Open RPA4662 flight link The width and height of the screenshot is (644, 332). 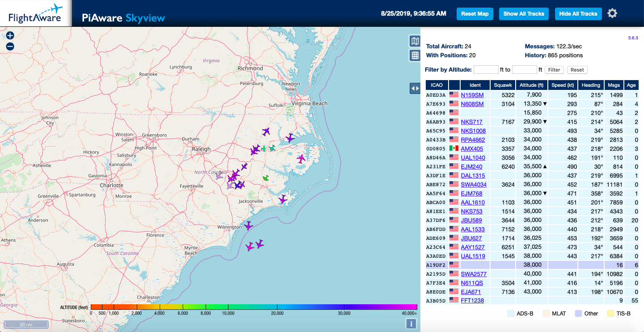tap(473, 140)
